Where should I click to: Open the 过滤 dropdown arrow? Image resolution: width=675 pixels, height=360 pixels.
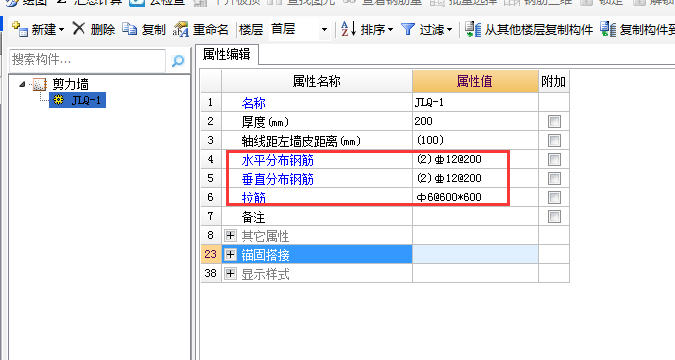tap(449, 30)
